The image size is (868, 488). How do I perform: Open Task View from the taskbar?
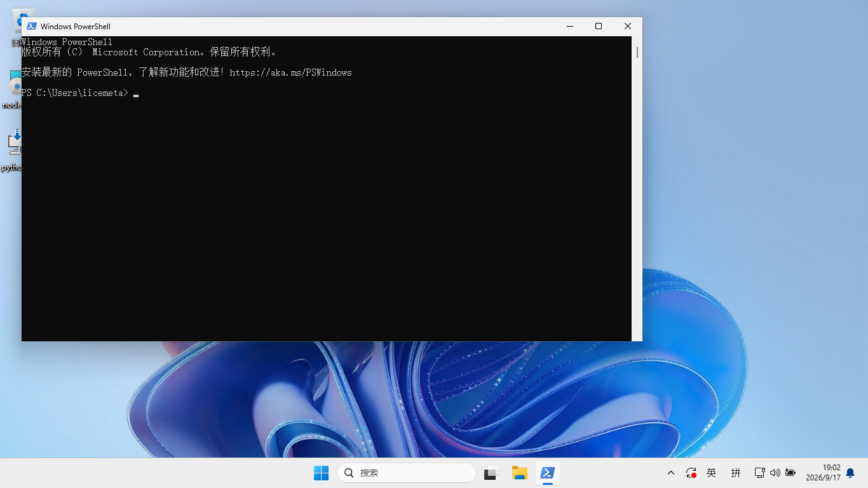pos(491,473)
